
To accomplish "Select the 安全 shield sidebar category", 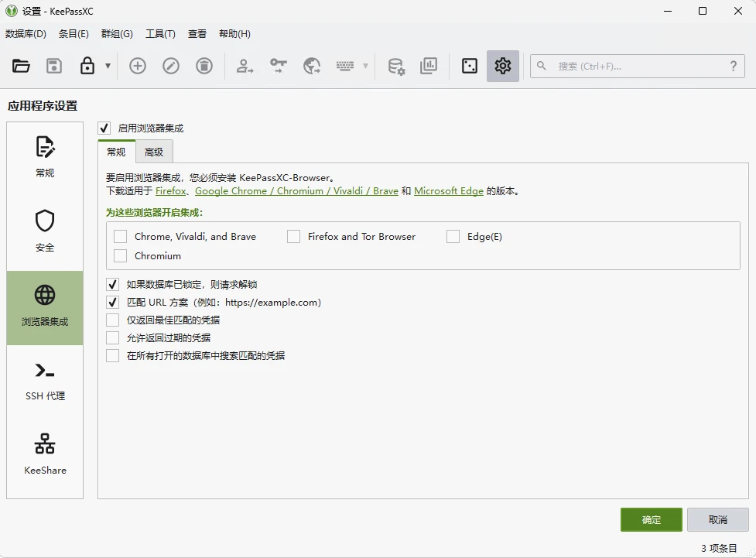I will click(45, 234).
